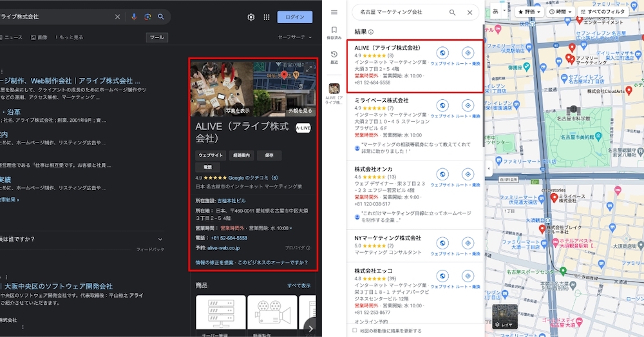Screen dimensions: 644x337
Task: Open the Google apps grid
Action: click(267, 17)
